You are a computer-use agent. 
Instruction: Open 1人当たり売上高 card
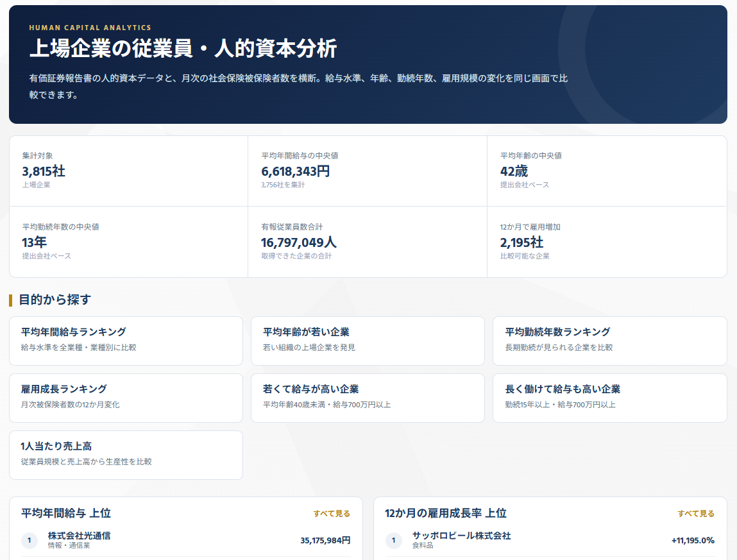[126, 455]
